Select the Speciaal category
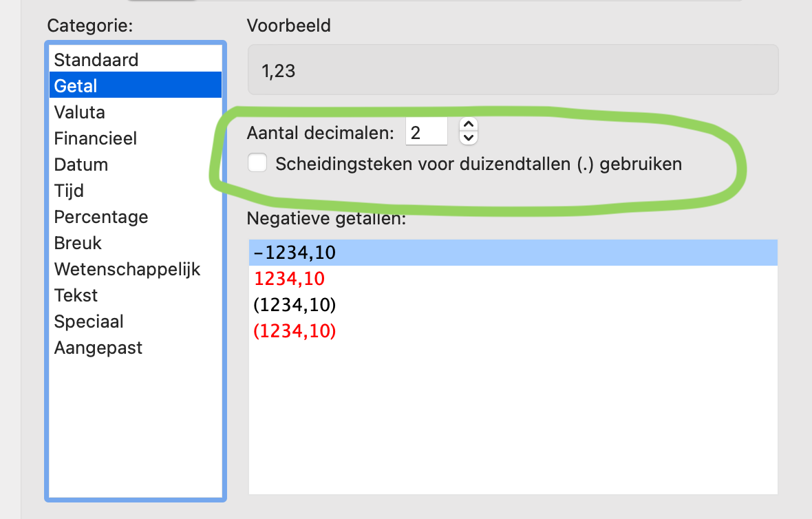Viewport: 812px width, 519px height. tap(135, 321)
